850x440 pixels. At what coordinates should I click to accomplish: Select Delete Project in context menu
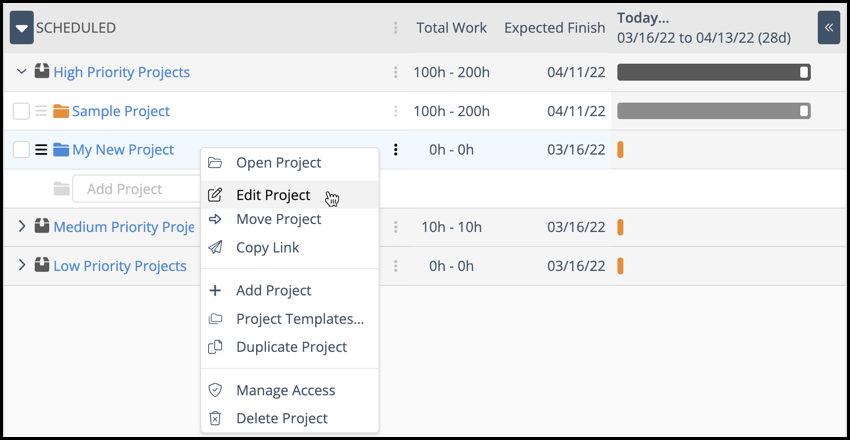[x=281, y=418]
